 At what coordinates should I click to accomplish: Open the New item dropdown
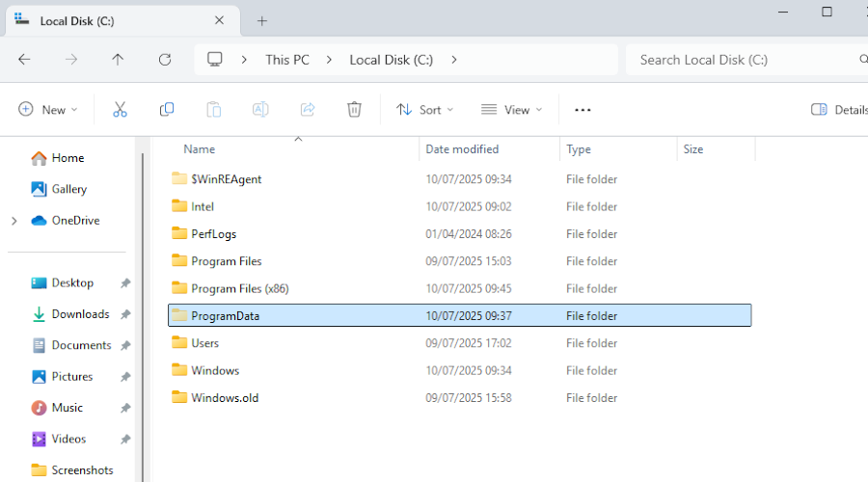tap(48, 110)
